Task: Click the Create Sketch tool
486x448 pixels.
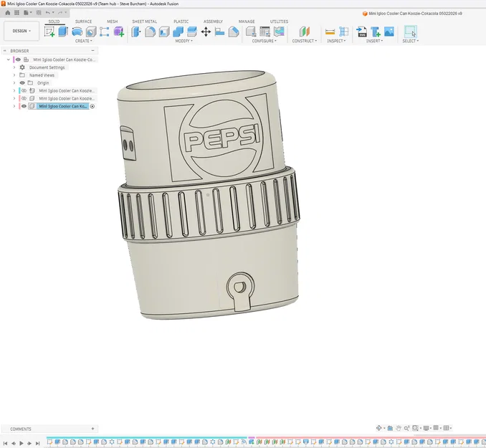Action: pos(49,32)
